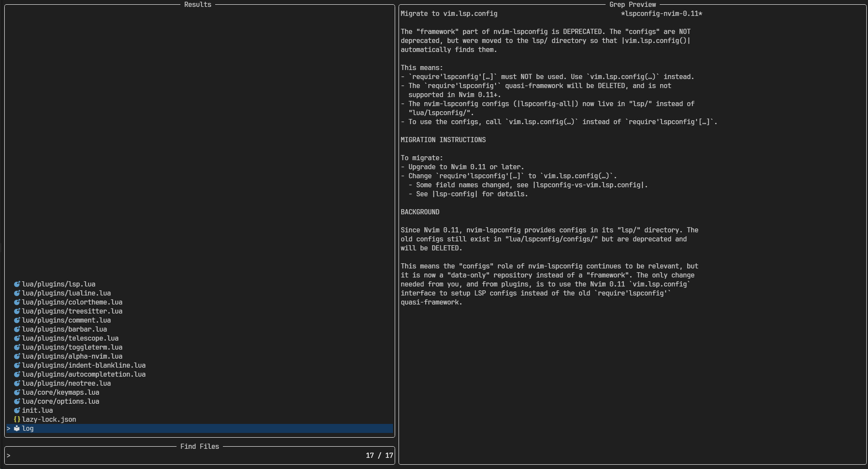The width and height of the screenshot is (868, 469).
Task: Choose the lua/plugins/alpha-nvim.lua result
Action: (x=72, y=356)
